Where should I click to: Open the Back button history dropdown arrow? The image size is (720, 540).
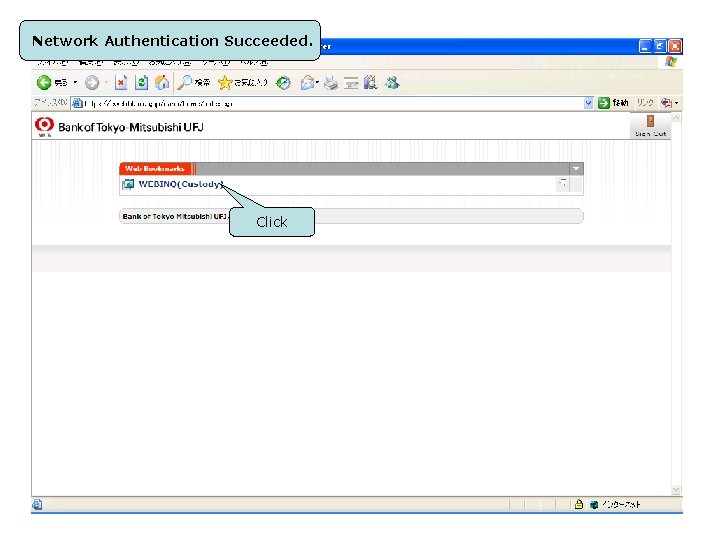tap(75, 83)
